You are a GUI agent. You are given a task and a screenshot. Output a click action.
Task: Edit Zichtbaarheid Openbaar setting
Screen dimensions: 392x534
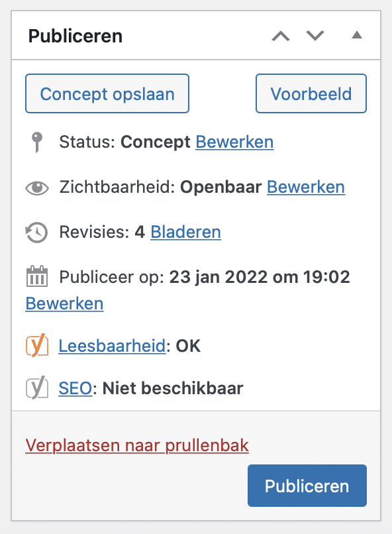(306, 187)
